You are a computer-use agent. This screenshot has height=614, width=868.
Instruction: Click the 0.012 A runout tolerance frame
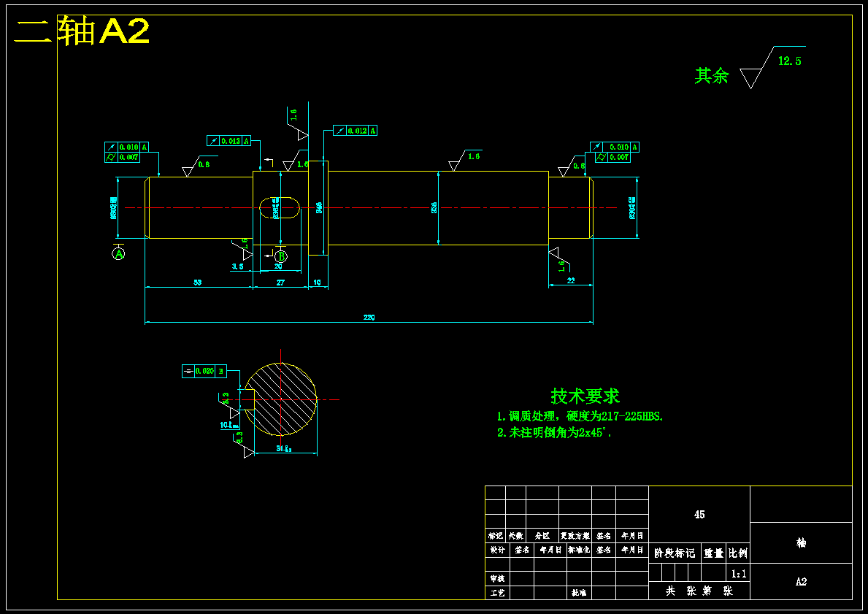click(356, 131)
